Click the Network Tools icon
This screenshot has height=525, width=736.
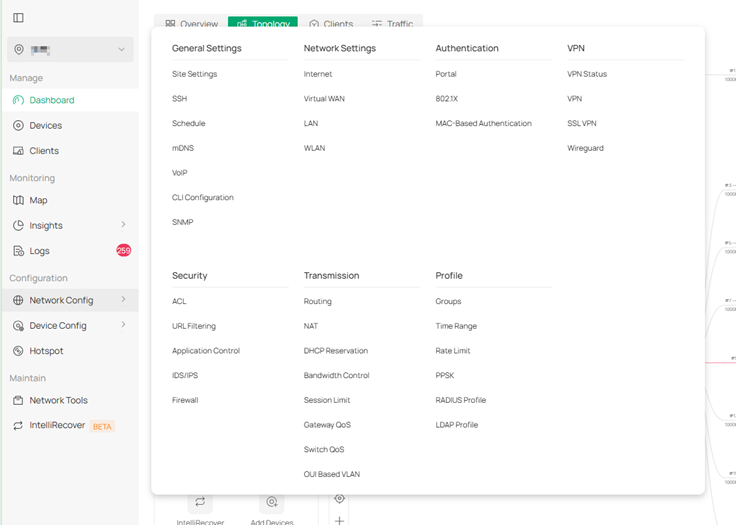point(18,400)
